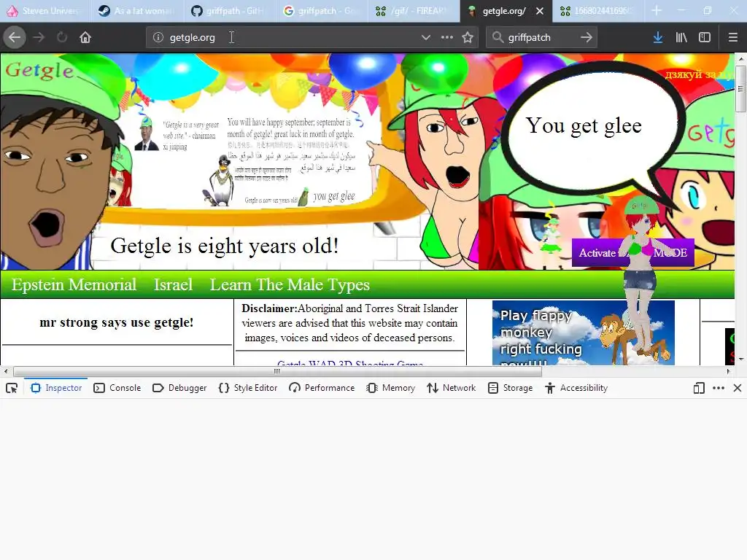Click the search magnifier icon

498,37
